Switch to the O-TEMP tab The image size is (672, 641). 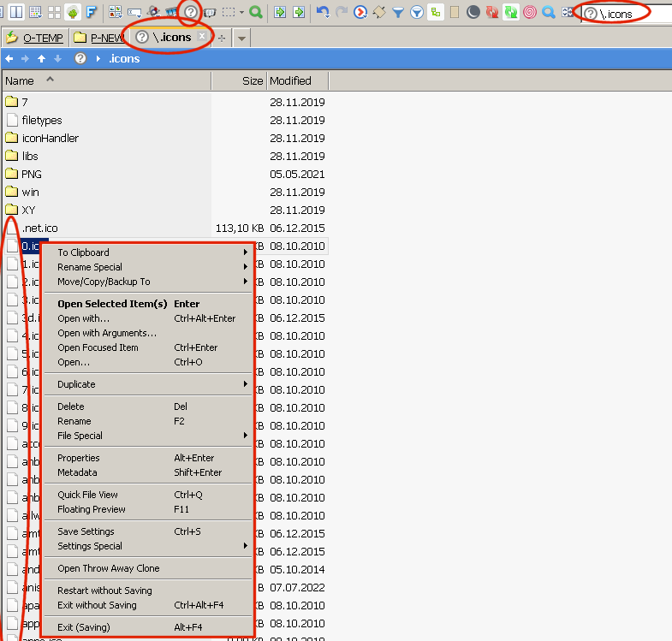click(34, 38)
